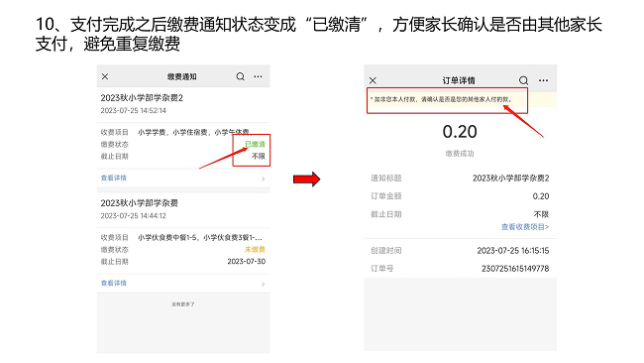The width and height of the screenshot is (644, 363).
Task: Click the big red right arrow
Action: point(306,180)
